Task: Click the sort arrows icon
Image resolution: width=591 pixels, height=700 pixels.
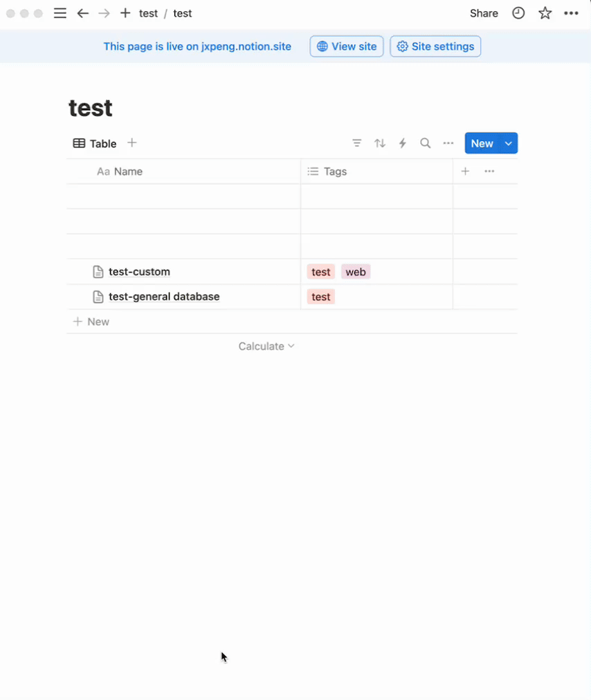Action: tap(380, 143)
